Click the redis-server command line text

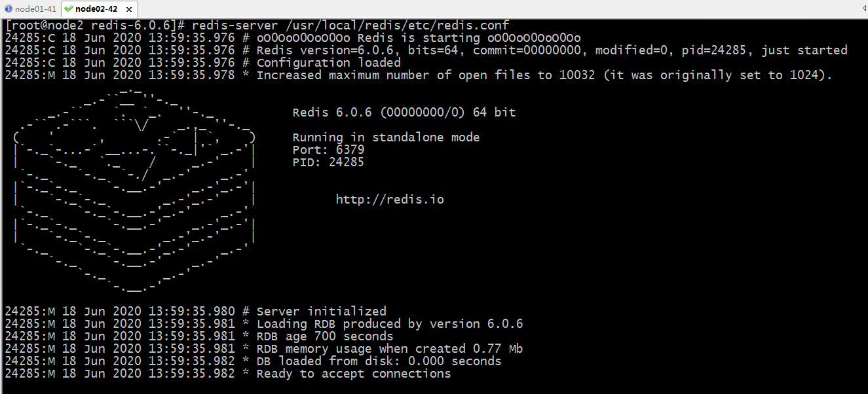(257, 26)
